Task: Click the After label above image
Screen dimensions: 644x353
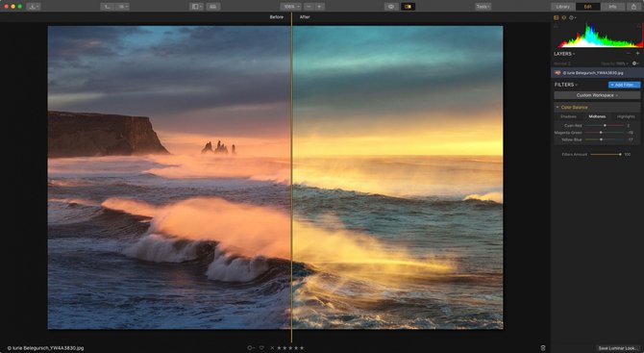Action: click(305, 17)
